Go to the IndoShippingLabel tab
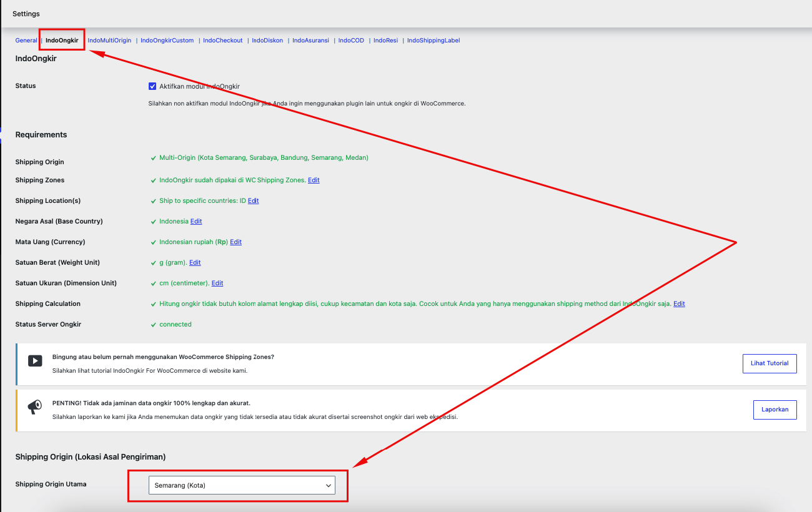The width and height of the screenshot is (812, 512). (433, 41)
